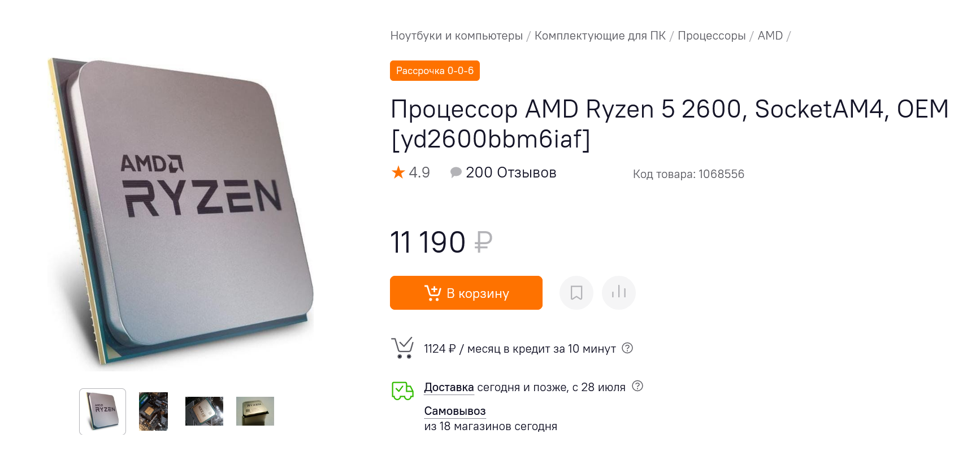Click the reviews speech bubble icon
Viewport: 980px width, 468px height.
(x=456, y=172)
